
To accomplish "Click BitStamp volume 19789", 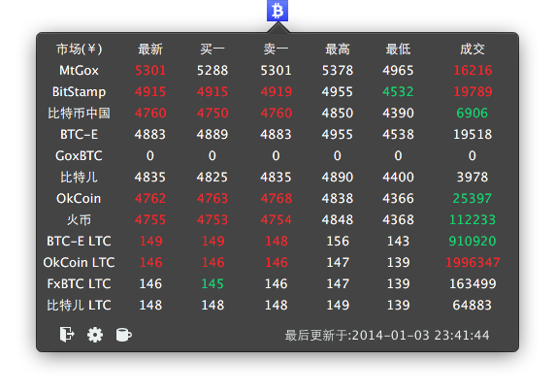I will click(473, 92).
